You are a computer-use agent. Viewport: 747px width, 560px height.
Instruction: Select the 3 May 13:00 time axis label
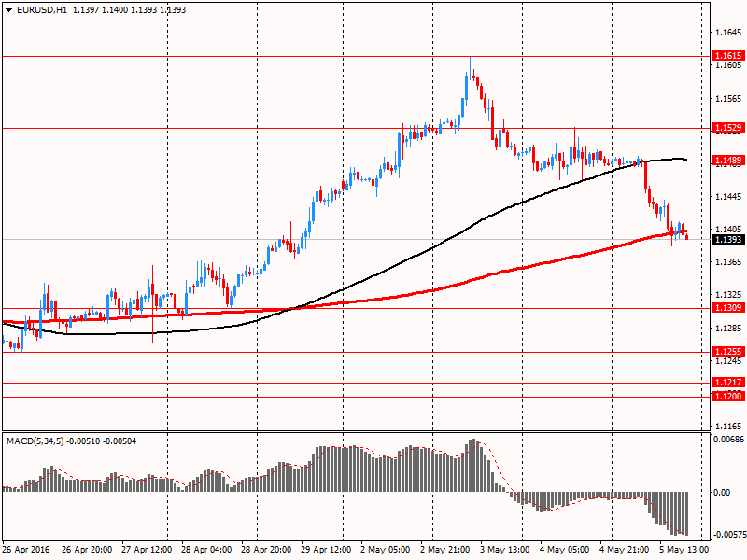(x=505, y=550)
